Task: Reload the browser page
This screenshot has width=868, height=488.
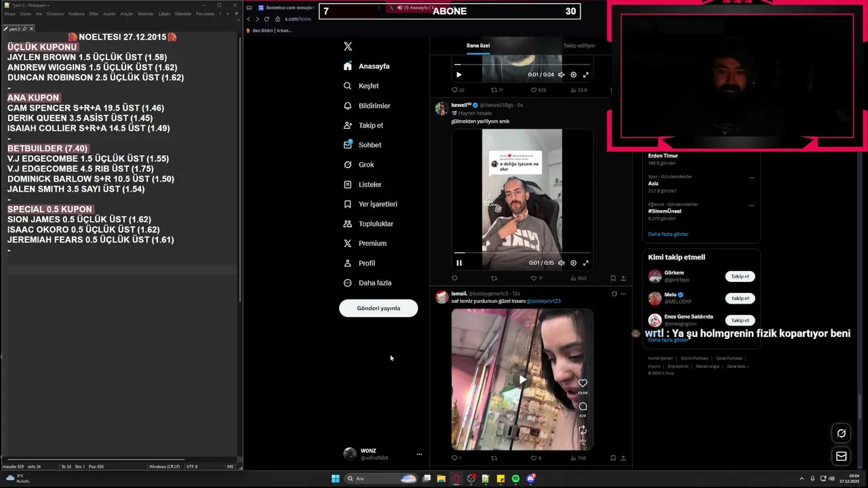Action: [267, 19]
